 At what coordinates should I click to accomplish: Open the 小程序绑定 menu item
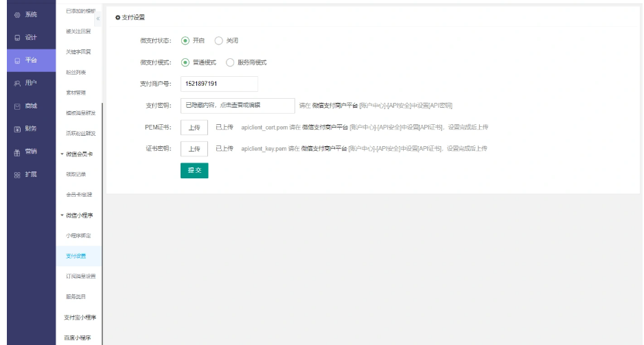(78, 235)
